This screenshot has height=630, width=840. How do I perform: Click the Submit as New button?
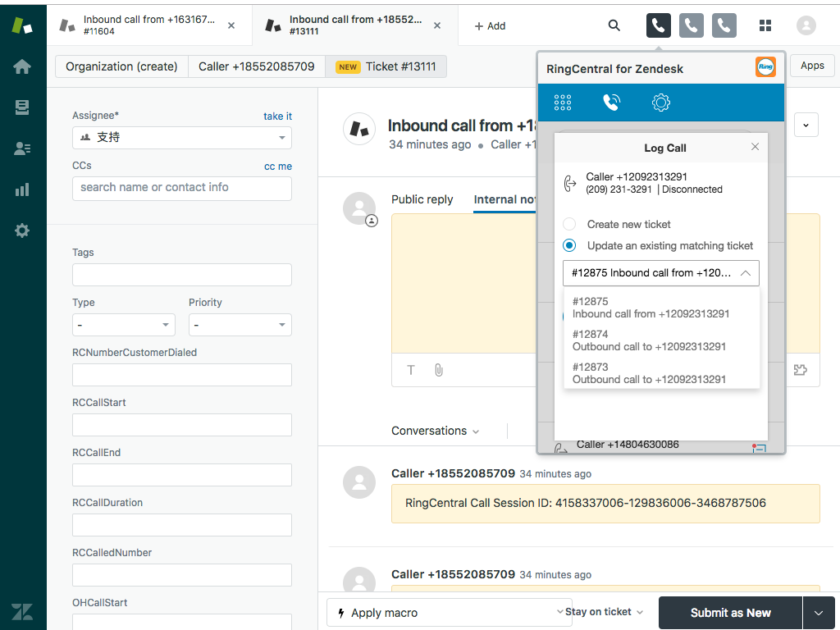(730, 613)
